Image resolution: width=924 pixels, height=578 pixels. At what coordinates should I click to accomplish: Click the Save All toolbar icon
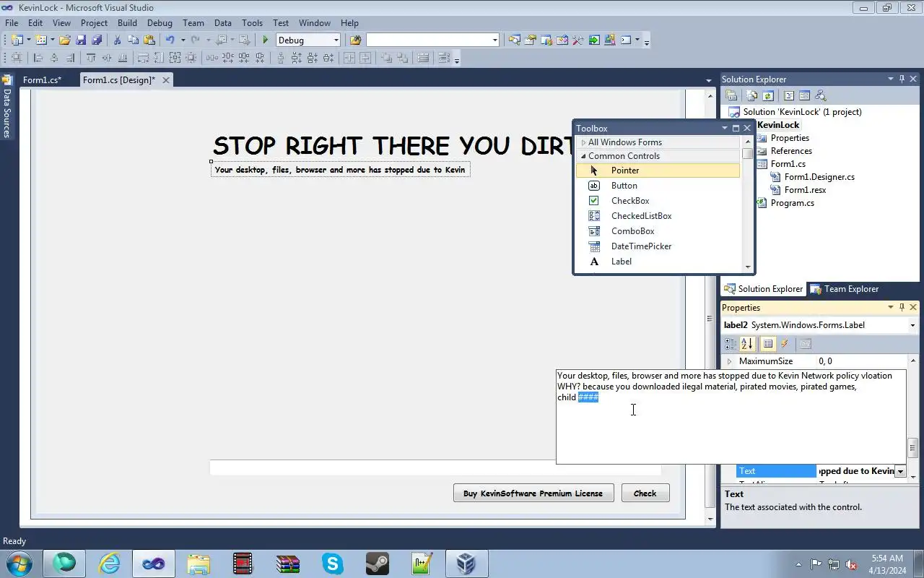97,40
